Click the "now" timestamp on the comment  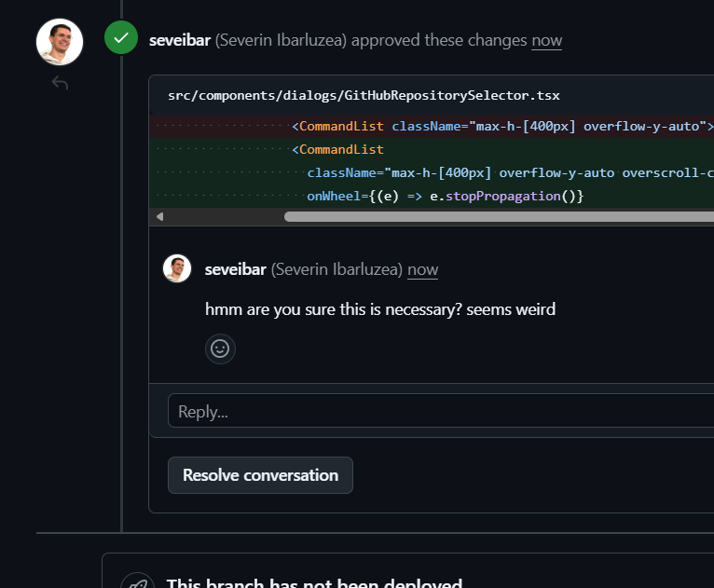422,269
